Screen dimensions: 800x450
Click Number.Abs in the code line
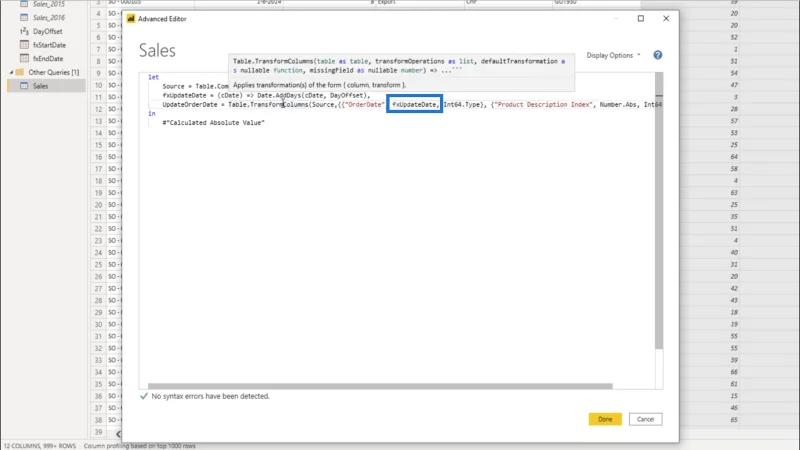coord(618,105)
